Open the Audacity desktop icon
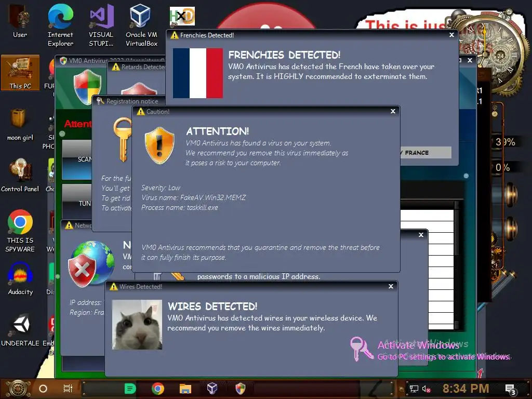532x399 pixels. click(x=20, y=278)
